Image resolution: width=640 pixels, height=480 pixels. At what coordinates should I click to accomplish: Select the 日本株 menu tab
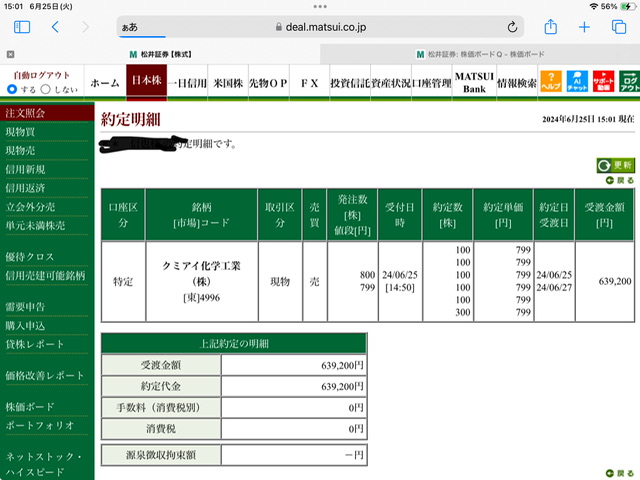147,81
